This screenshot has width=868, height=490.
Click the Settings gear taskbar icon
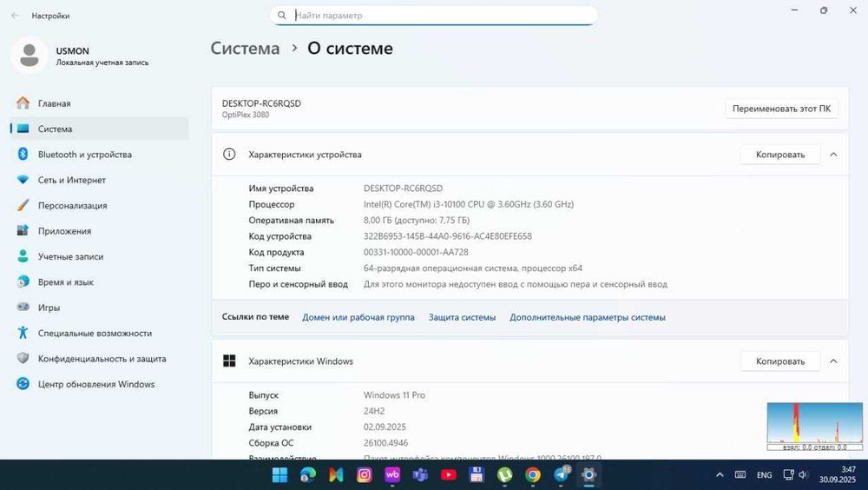coord(589,474)
